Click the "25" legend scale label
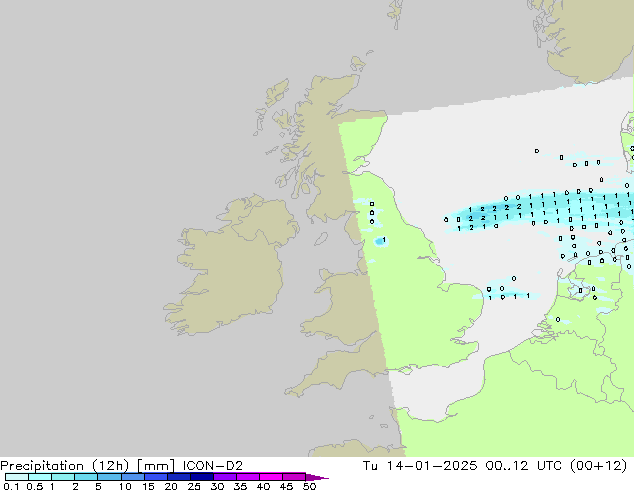 pyautogui.click(x=194, y=486)
